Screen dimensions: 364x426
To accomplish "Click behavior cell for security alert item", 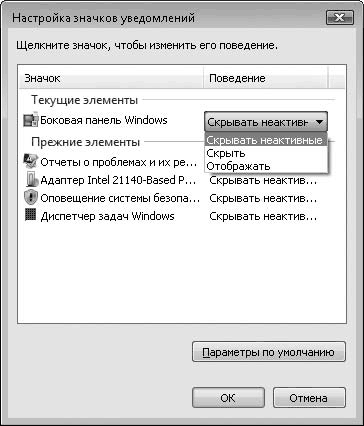I will [x=263, y=198].
